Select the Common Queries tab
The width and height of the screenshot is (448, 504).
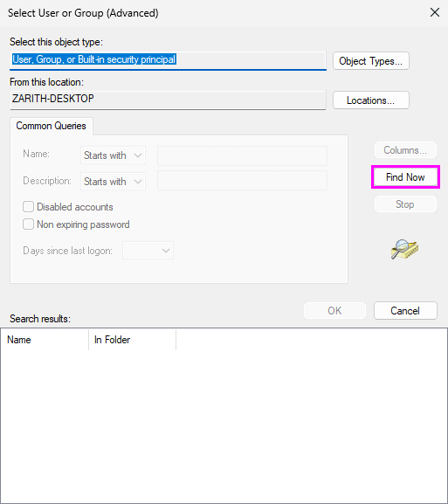(52, 126)
